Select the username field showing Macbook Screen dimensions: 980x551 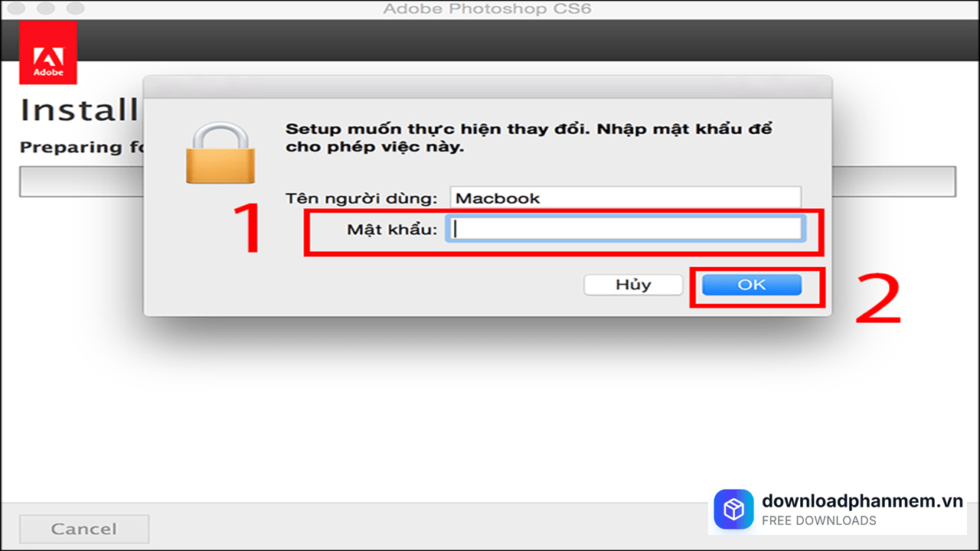point(624,197)
